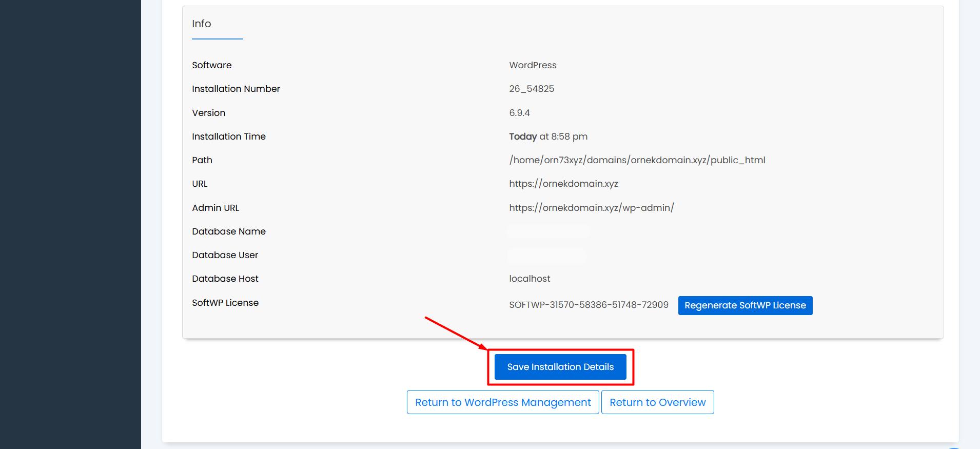
Task: Click the localhost database host value
Action: (530, 279)
